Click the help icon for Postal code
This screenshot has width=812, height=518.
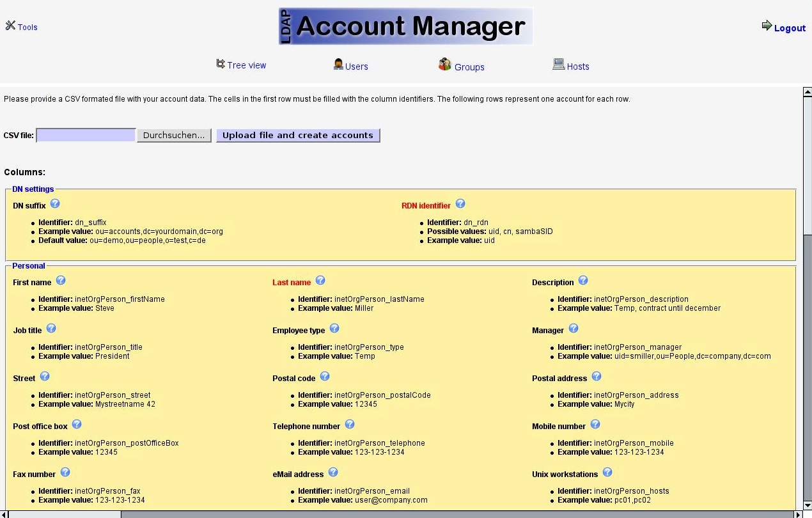[x=325, y=377]
